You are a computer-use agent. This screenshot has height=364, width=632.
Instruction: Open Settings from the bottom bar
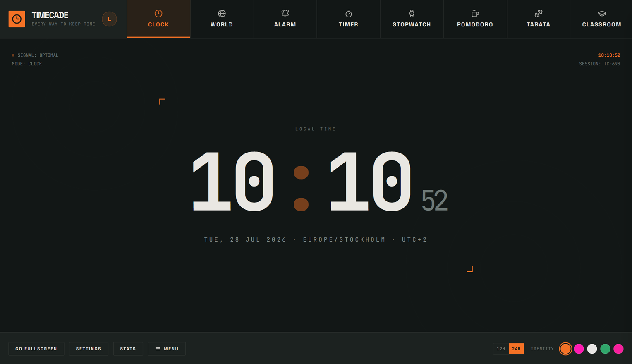pos(89,349)
